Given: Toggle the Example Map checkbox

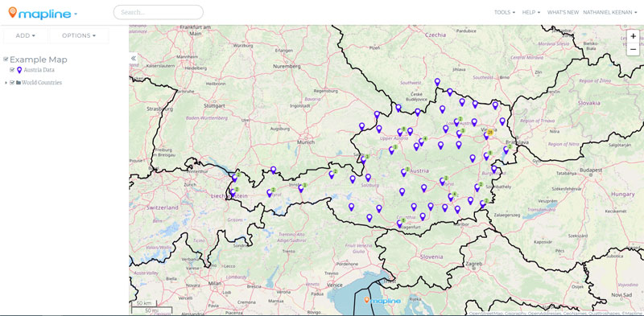Looking at the screenshot, I should coord(6,59).
